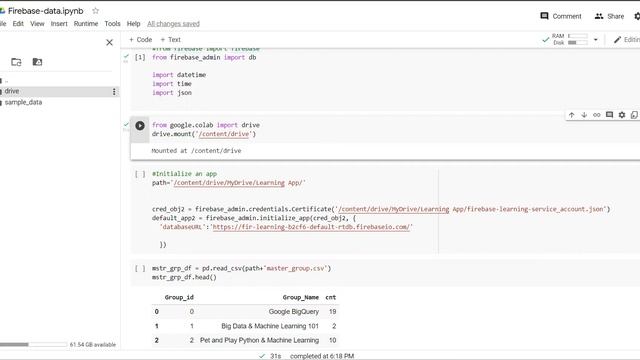Click the Share button
The height and width of the screenshot is (360, 640).
[609, 16]
